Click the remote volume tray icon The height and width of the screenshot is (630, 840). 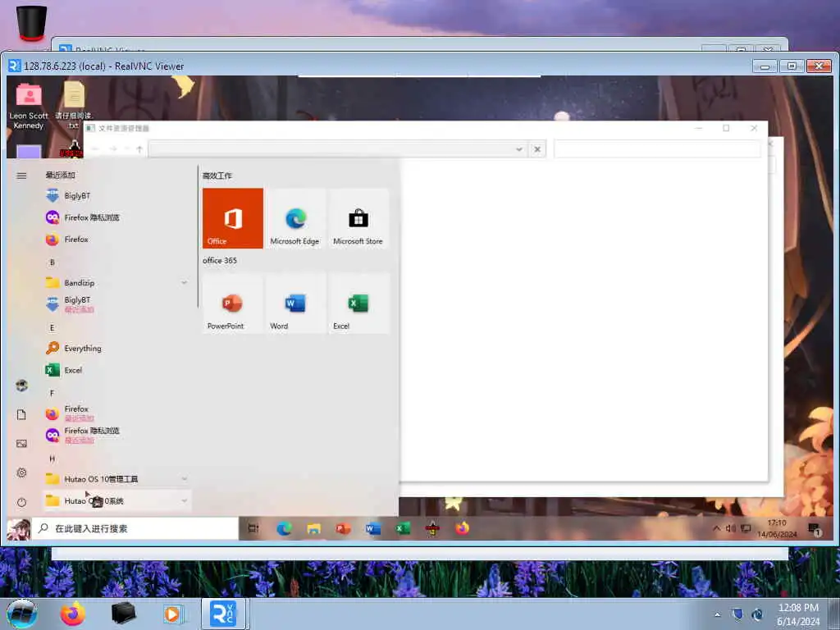[x=731, y=529]
